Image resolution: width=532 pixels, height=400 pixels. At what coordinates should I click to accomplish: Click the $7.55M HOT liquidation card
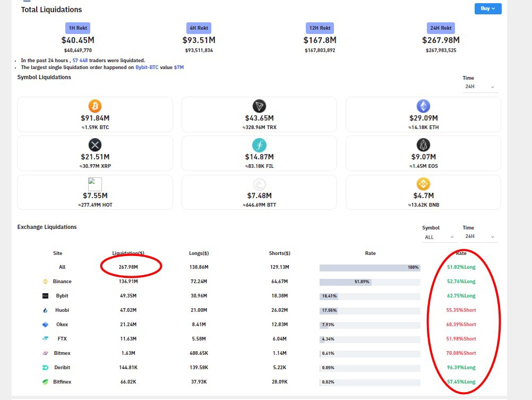click(x=95, y=192)
